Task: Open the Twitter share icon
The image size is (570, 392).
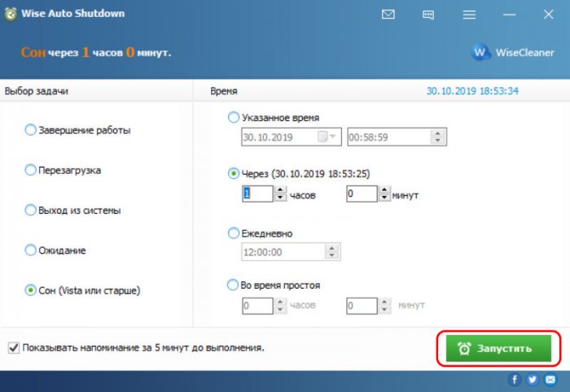Action: [533, 380]
